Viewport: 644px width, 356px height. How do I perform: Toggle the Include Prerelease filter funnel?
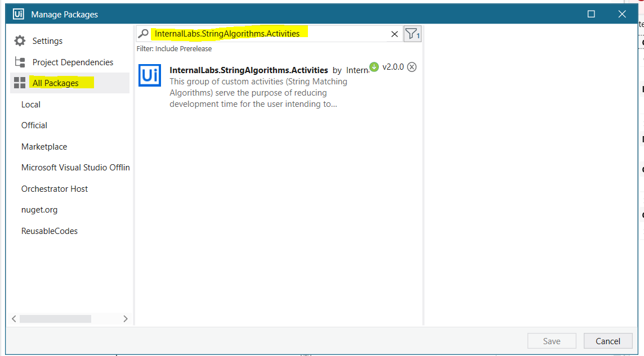coord(412,34)
